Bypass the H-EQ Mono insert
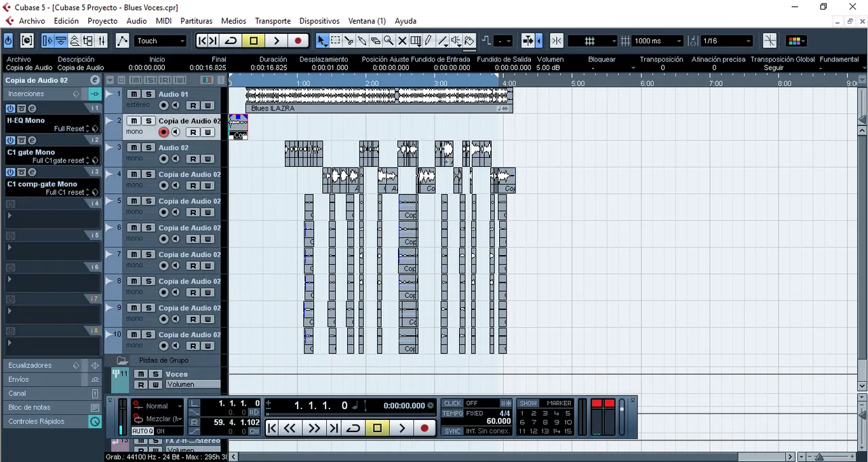Screen dimensions: 868x462 click(10, 109)
